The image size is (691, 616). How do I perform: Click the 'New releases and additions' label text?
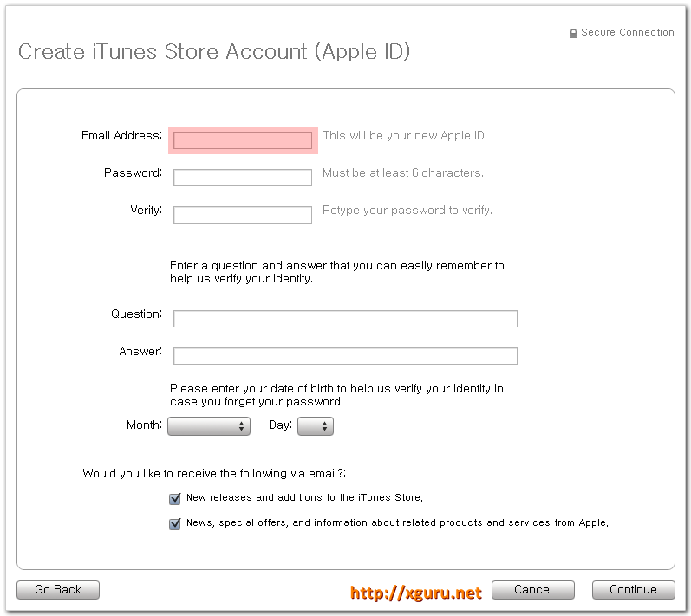[304, 497]
